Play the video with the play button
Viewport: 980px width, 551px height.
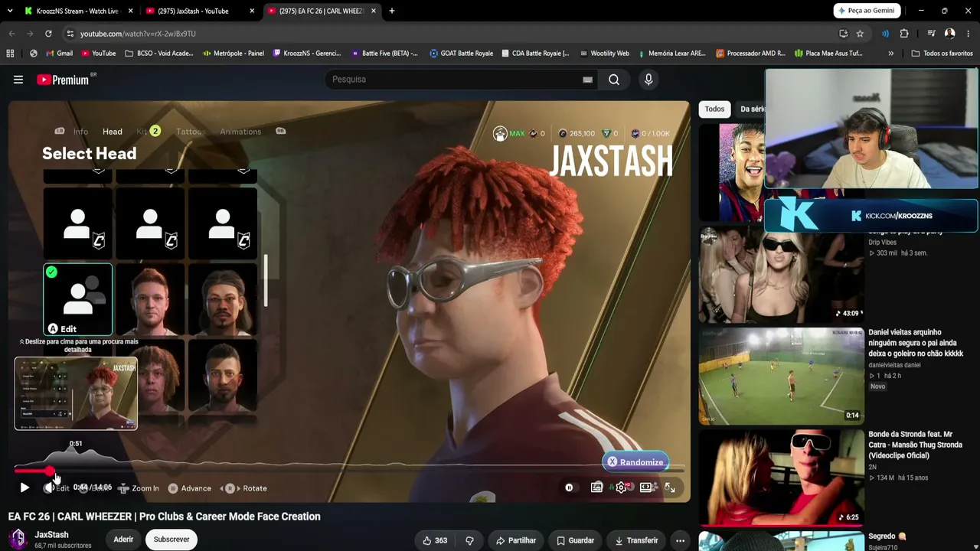point(24,487)
